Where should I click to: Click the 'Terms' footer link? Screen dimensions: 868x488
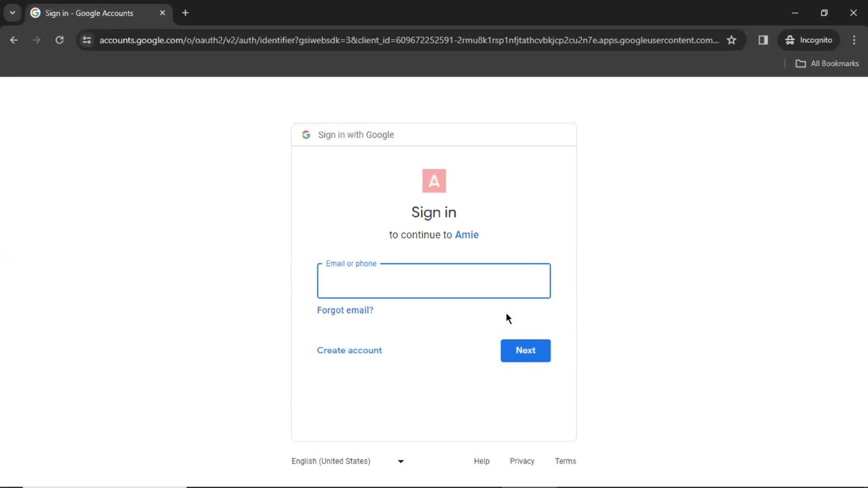pos(565,461)
